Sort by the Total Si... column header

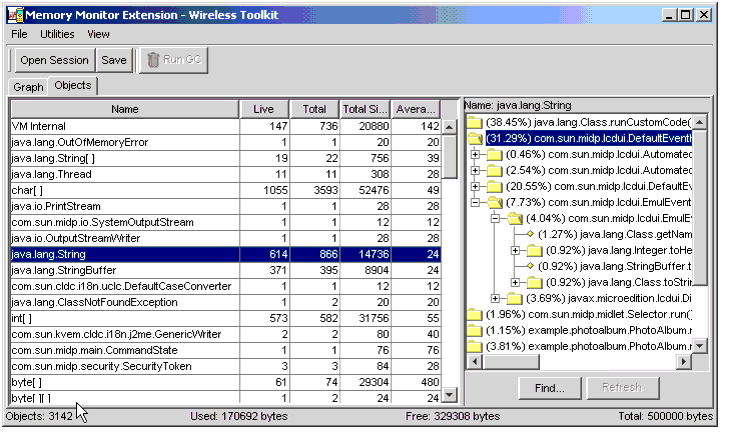pos(364,109)
